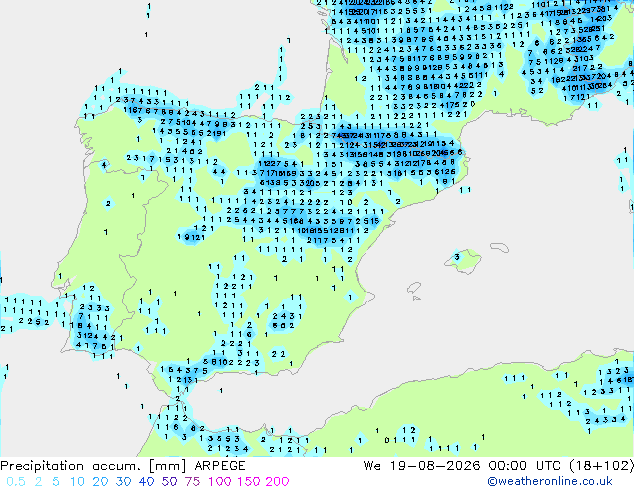This screenshot has width=634, height=490.
Task: Click the 100 mm legend value
Action: pos(220,482)
